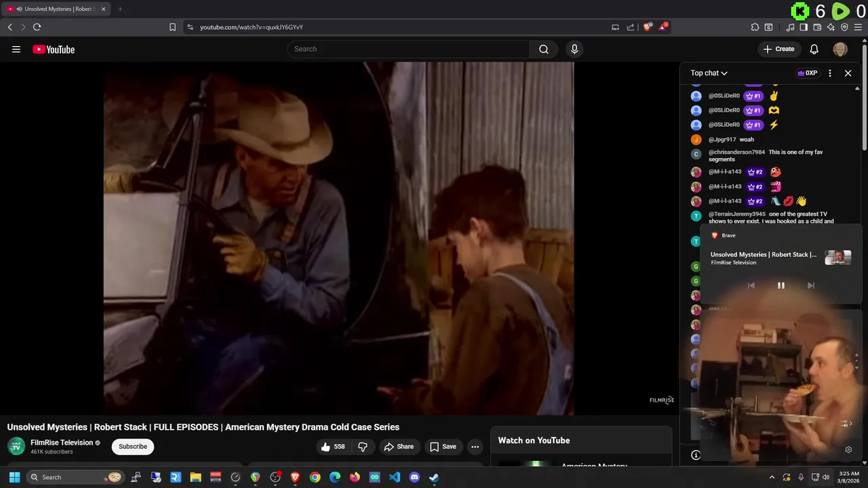The width and height of the screenshot is (868, 488).
Task: Click the FilmRise Television channel avatar
Action: pos(16,447)
